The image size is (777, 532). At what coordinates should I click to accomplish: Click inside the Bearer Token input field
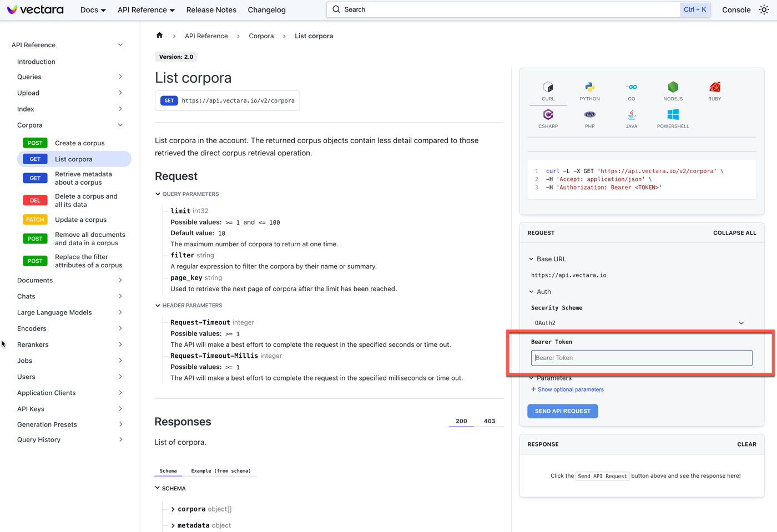641,358
